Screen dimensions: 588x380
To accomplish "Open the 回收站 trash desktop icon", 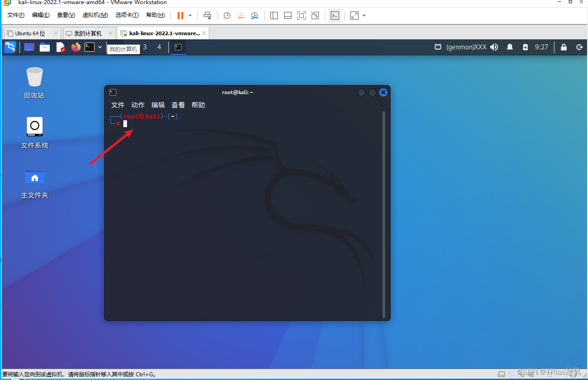I will pos(34,83).
